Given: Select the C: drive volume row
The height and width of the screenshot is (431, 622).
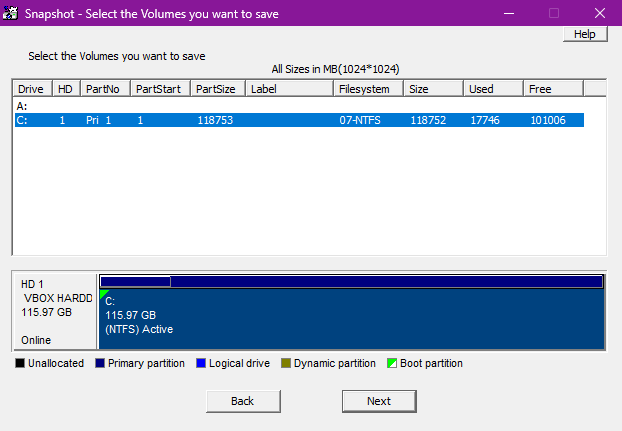Looking at the screenshot, I should (299, 120).
